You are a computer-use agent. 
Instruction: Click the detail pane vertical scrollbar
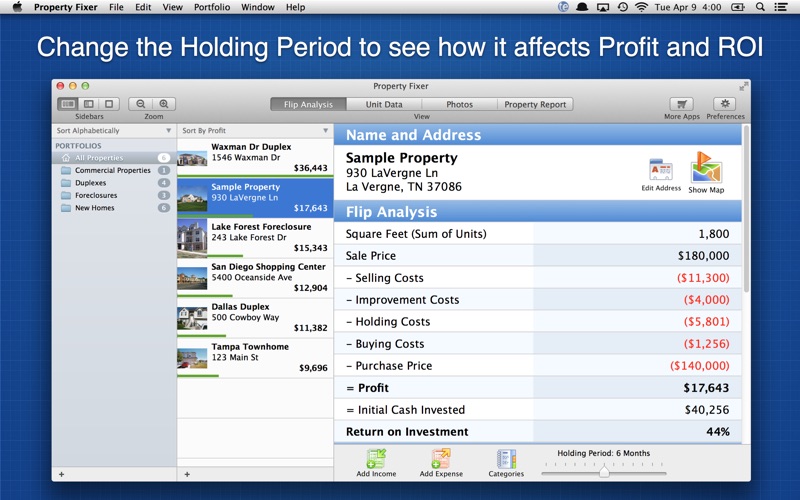[746, 209]
